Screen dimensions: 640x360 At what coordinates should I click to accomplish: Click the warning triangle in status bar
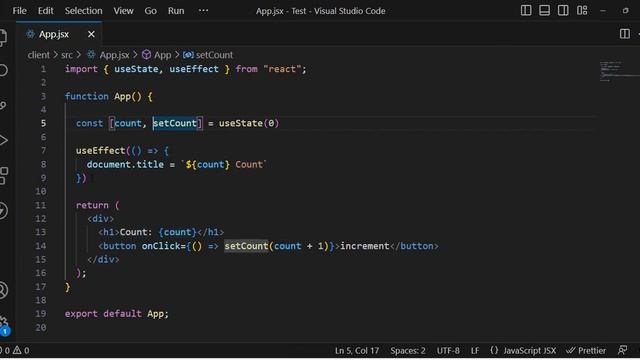tap(17, 350)
